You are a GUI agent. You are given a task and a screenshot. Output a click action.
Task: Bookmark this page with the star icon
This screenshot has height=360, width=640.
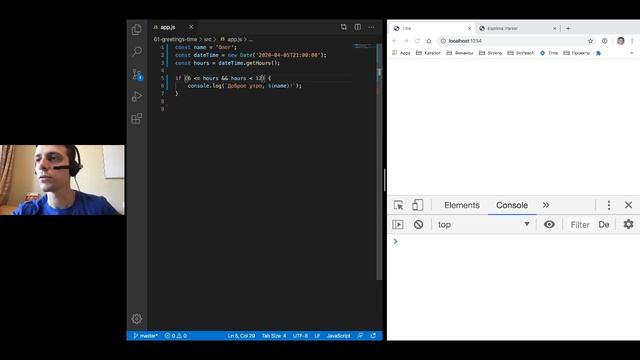(x=590, y=41)
